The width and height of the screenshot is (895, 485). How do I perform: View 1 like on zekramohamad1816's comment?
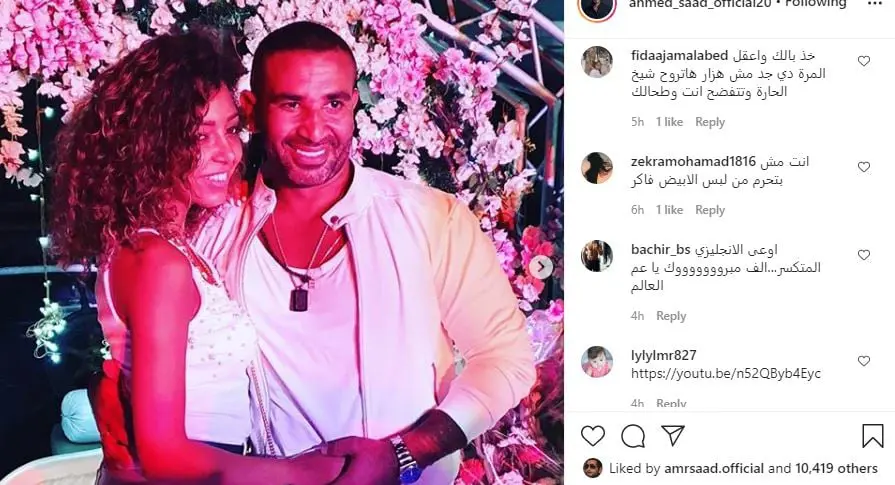(670, 210)
